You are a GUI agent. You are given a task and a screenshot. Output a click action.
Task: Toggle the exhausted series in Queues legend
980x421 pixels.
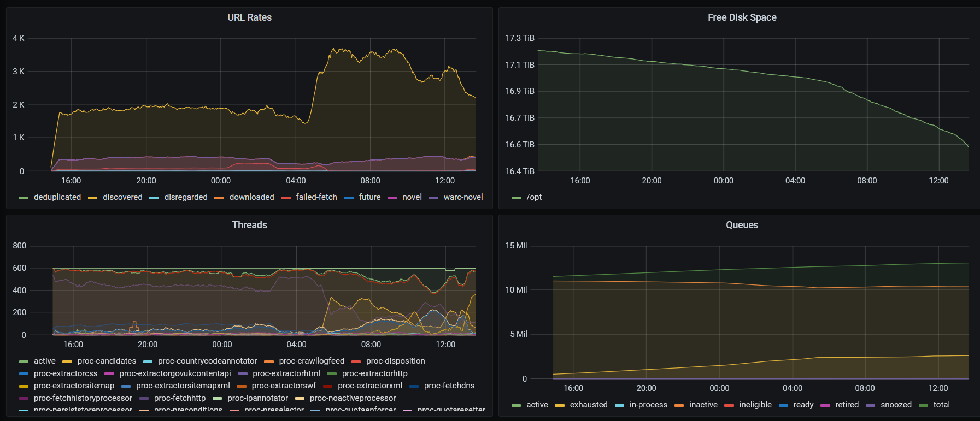(589, 405)
